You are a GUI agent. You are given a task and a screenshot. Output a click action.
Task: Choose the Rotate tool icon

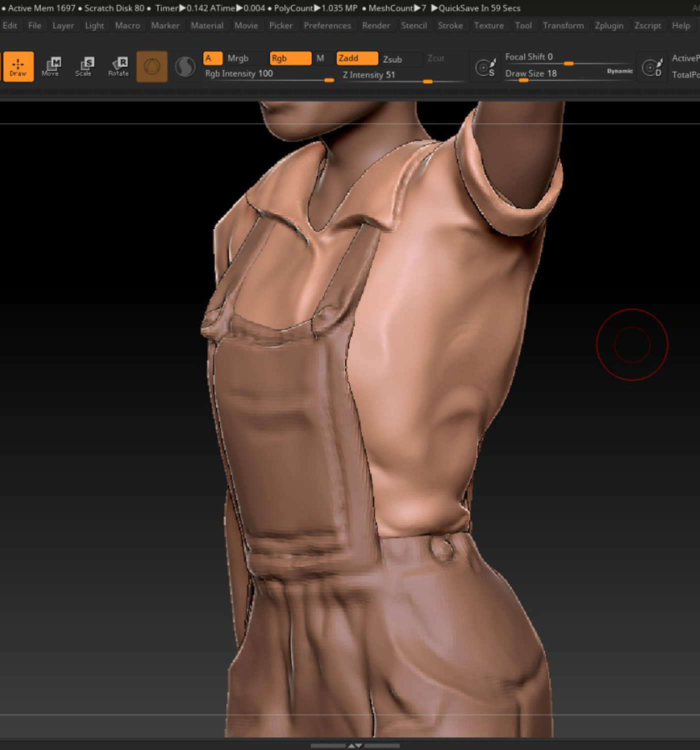118,66
